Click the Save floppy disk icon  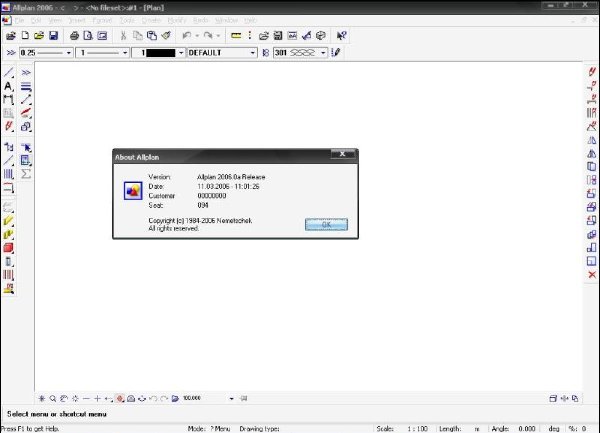click(x=54, y=36)
